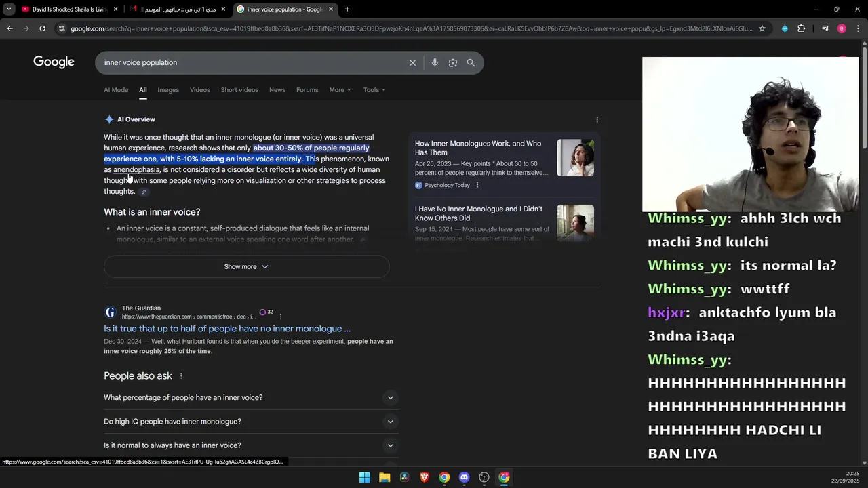Close the inner voice population tab

(x=331, y=9)
